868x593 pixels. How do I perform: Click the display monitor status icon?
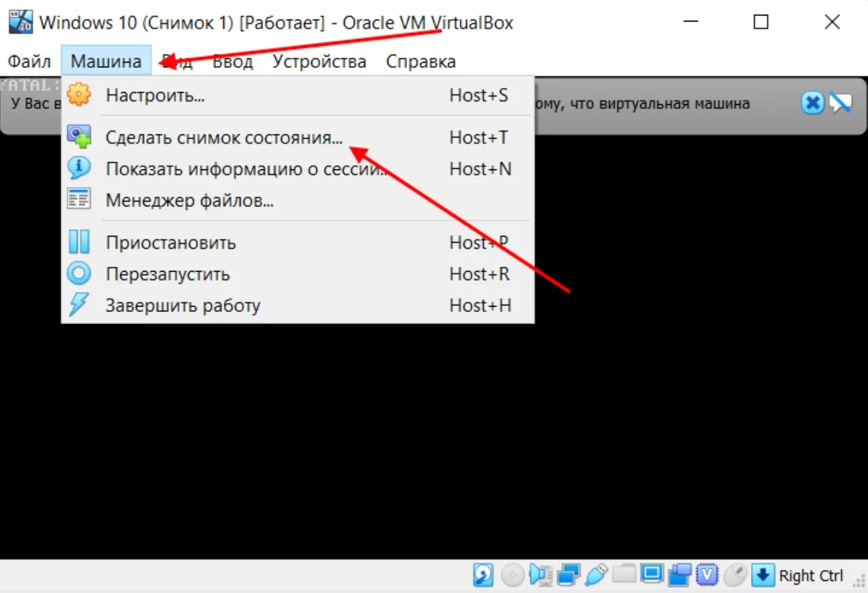pos(652,575)
